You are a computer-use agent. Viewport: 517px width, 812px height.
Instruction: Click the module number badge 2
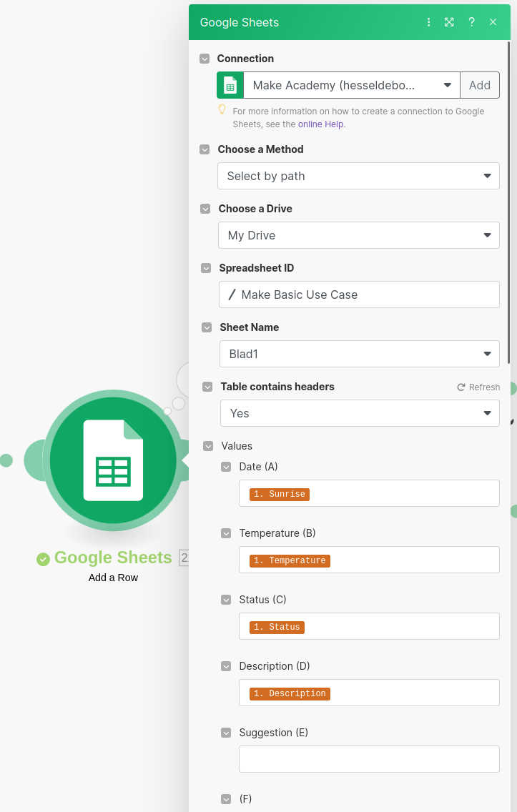(184, 558)
